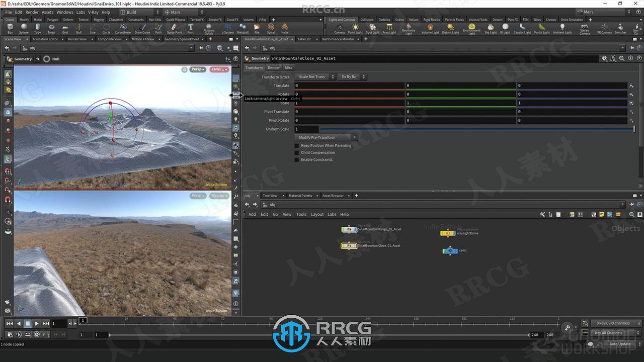The height and width of the screenshot is (362, 644).
Task: Select the Torus shelf tool
Action: (51, 28)
